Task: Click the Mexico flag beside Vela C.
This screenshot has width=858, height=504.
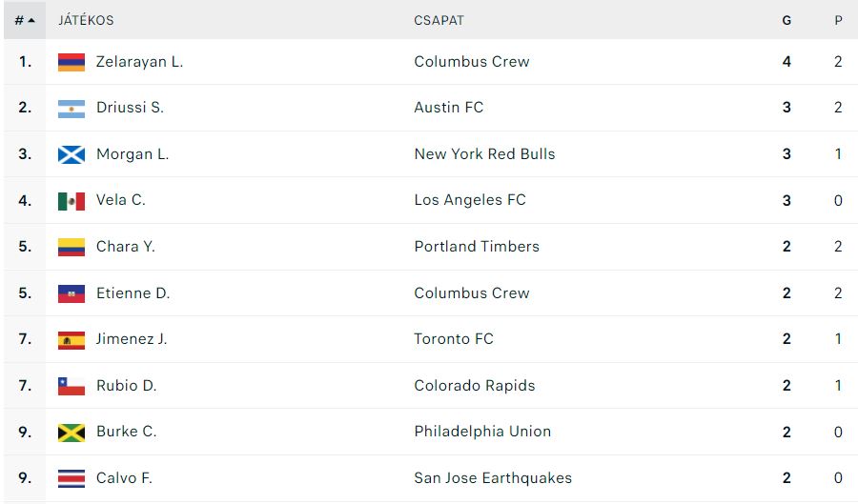Action: click(71, 201)
